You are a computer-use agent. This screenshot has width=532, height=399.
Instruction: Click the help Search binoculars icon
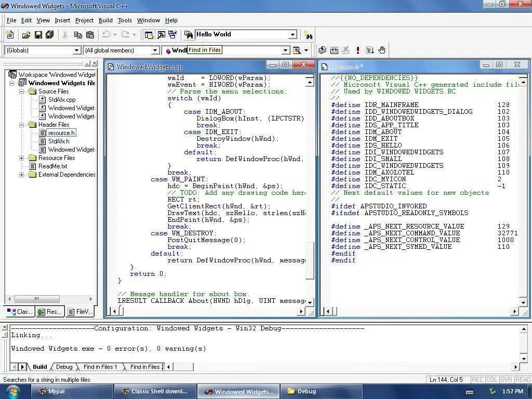(308, 35)
